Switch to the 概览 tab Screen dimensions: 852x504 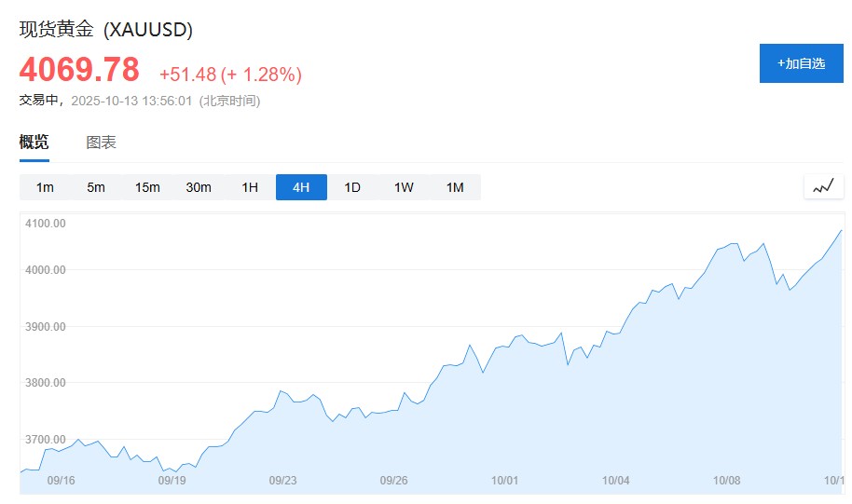point(34,143)
